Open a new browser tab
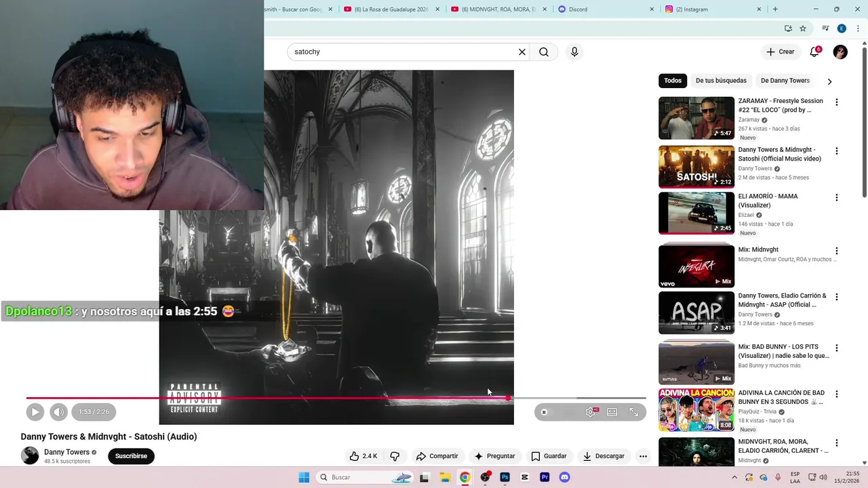Image resolution: width=868 pixels, height=488 pixels. [775, 9]
